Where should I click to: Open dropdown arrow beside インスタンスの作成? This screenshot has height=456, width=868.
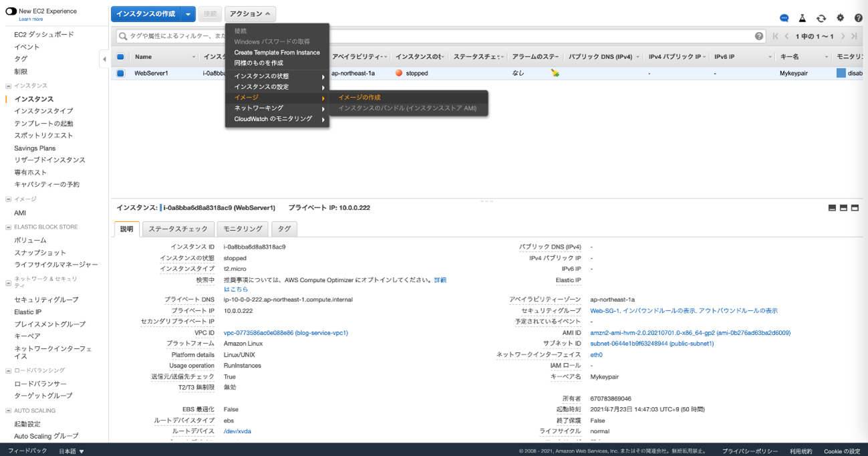pyautogui.click(x=188, y=14)
